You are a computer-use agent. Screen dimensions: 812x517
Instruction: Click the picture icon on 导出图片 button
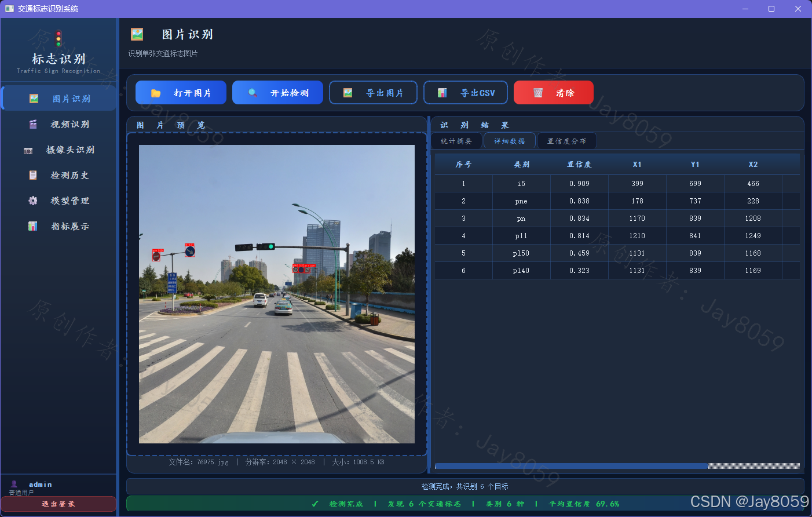click(x=348, y=93)
